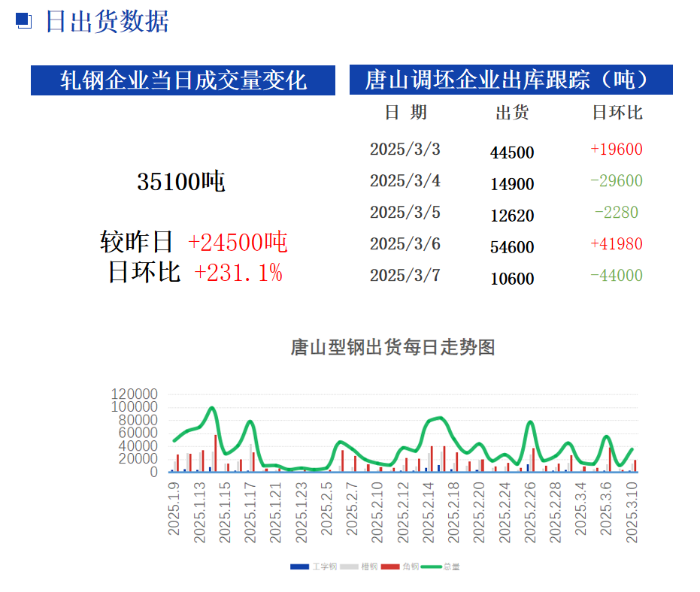Click the red 角钢 legend marker
The image size is (700, 592).
(x=389, y=566)
